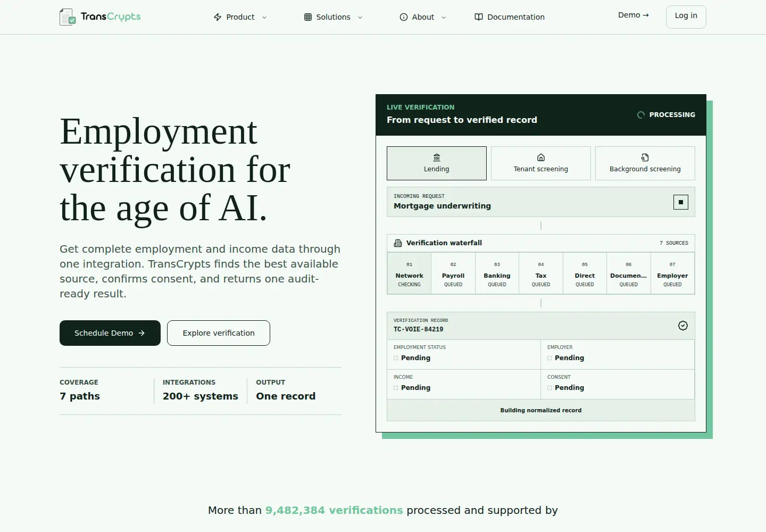The width and height of the screenshot is (766, 532).
Task: Select the Lending tab
Action: click(437, 163)
